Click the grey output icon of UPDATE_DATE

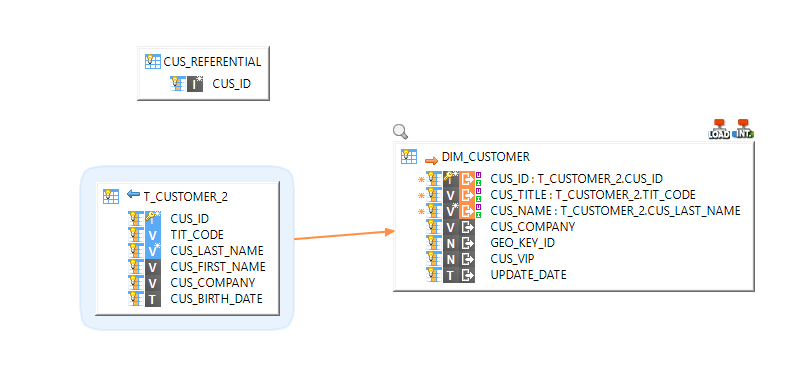coord(468,275)
